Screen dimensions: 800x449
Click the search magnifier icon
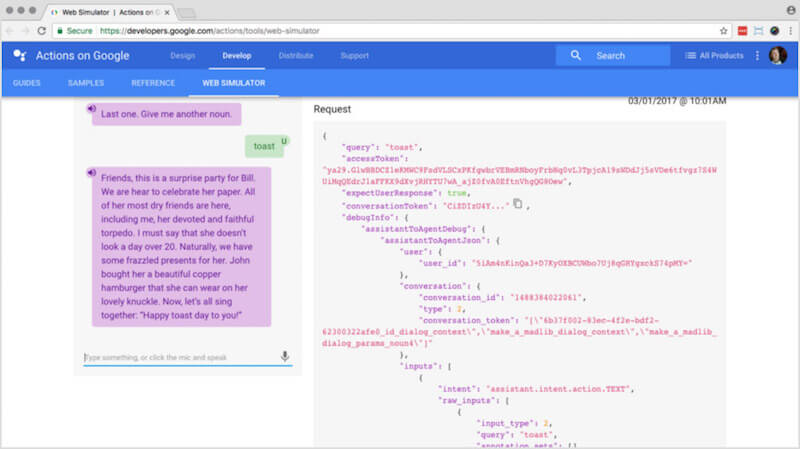[576, 55]
